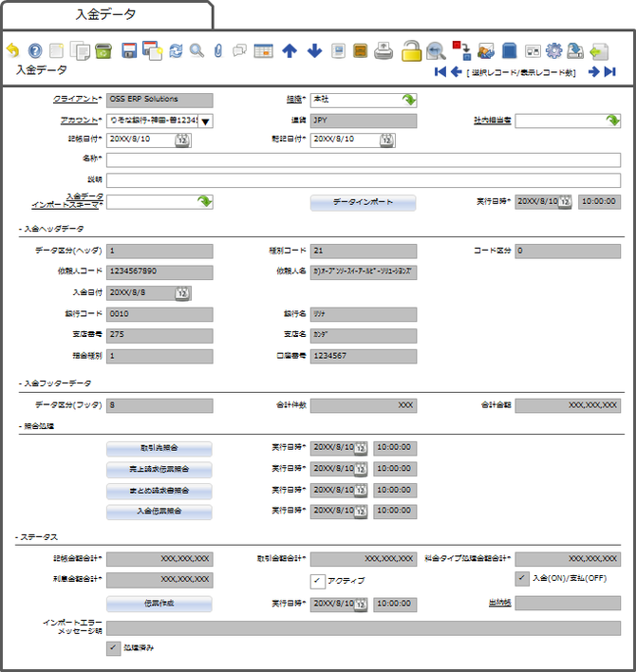Click the アカウント label link
The width and height of the screenshot is (636, 672).
[x=80, y=121]
